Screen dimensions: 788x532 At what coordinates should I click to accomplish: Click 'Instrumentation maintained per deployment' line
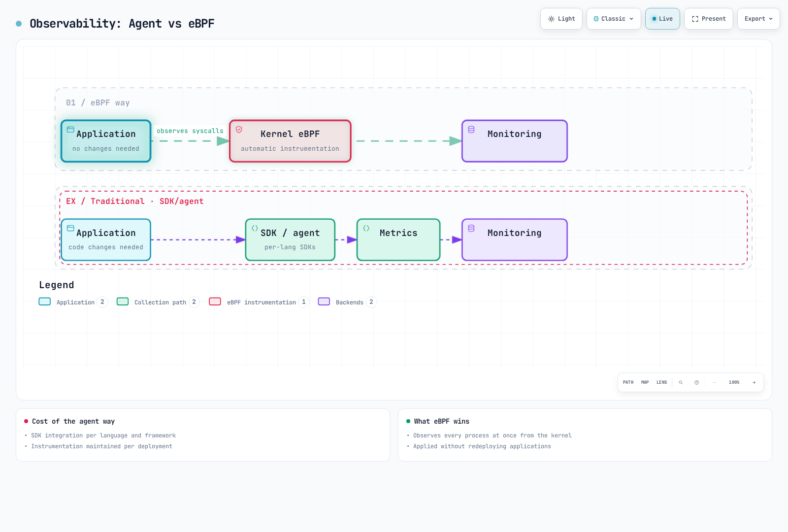point(102,446)
